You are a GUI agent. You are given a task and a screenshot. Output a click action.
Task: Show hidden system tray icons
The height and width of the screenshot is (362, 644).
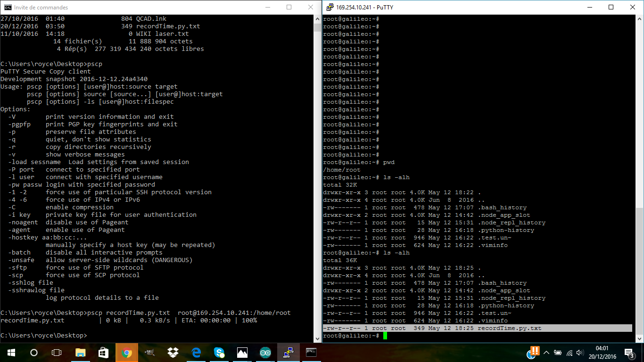pyautogui.click(x=546, y=353)
